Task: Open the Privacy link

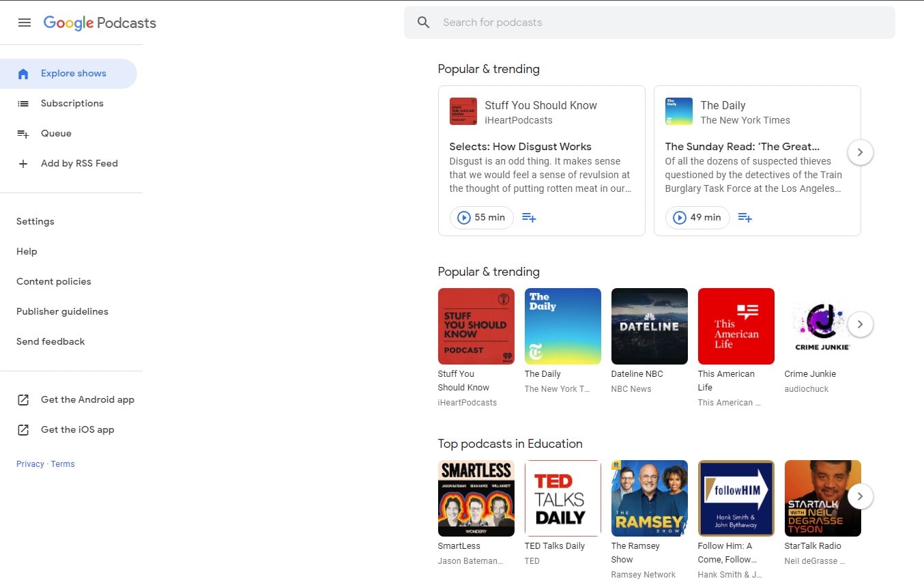Action: click(30, 464)
